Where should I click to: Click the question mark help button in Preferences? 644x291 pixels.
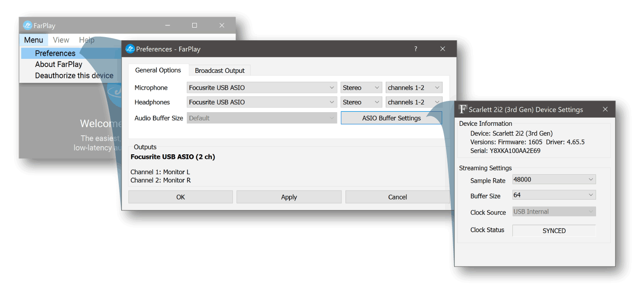(x=416, y=49)
